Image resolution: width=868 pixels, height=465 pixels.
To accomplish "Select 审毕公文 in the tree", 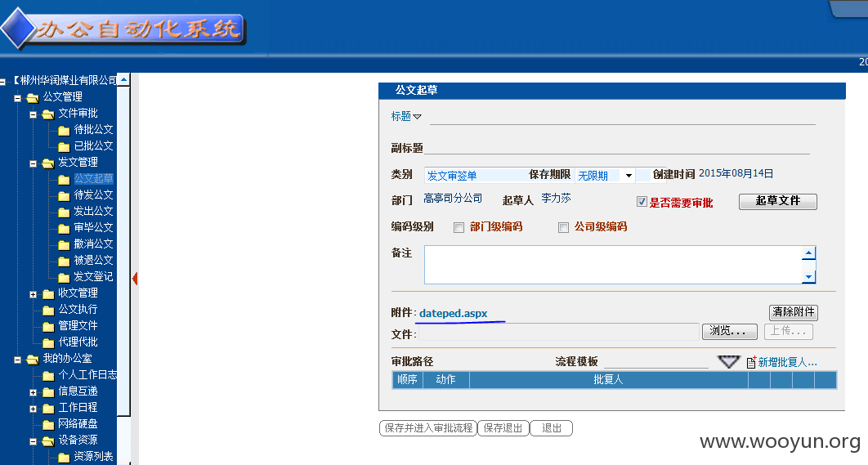I will click(x=93, y=227).
